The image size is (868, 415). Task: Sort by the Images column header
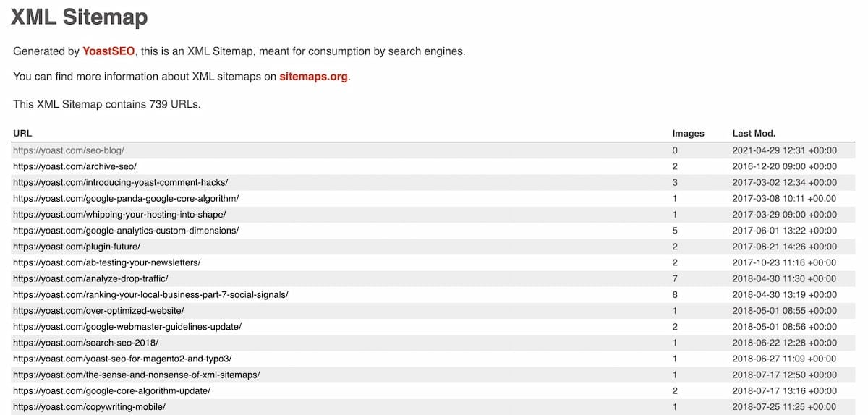click(x=688, y=134)
